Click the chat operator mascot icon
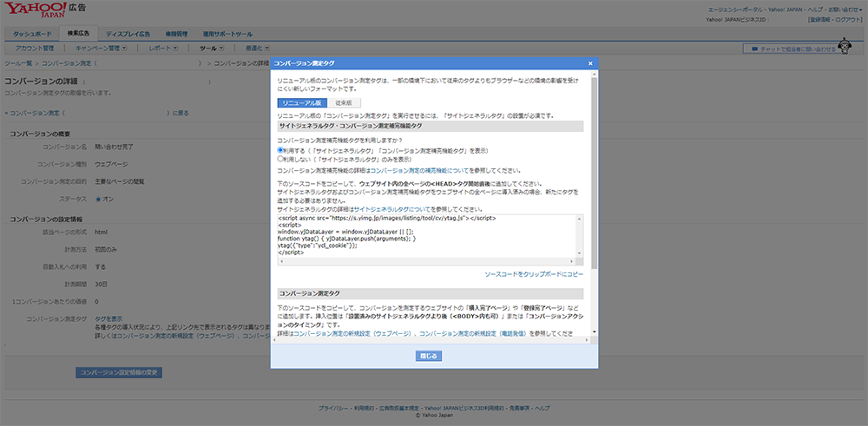The height and width of the screenshot is (426, 868). coord(844,47)
